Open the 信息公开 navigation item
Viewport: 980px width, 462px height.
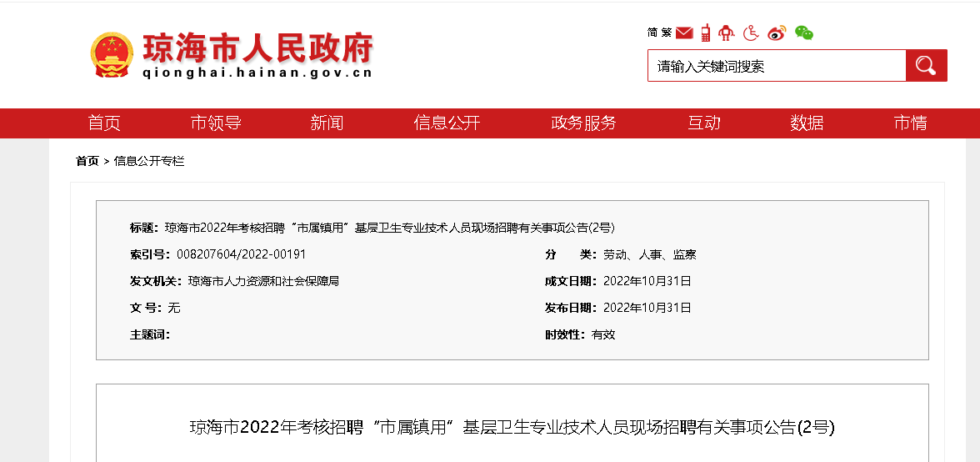click(447, 123)
